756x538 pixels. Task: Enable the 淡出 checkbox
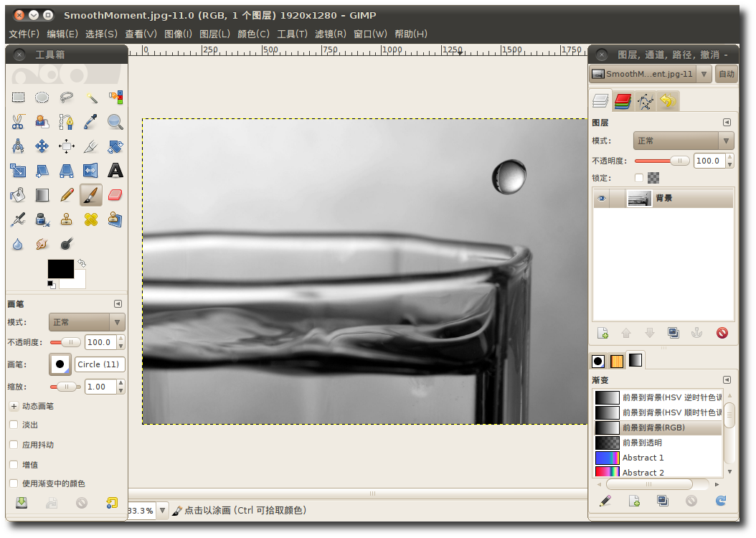(x=14, y=425)
